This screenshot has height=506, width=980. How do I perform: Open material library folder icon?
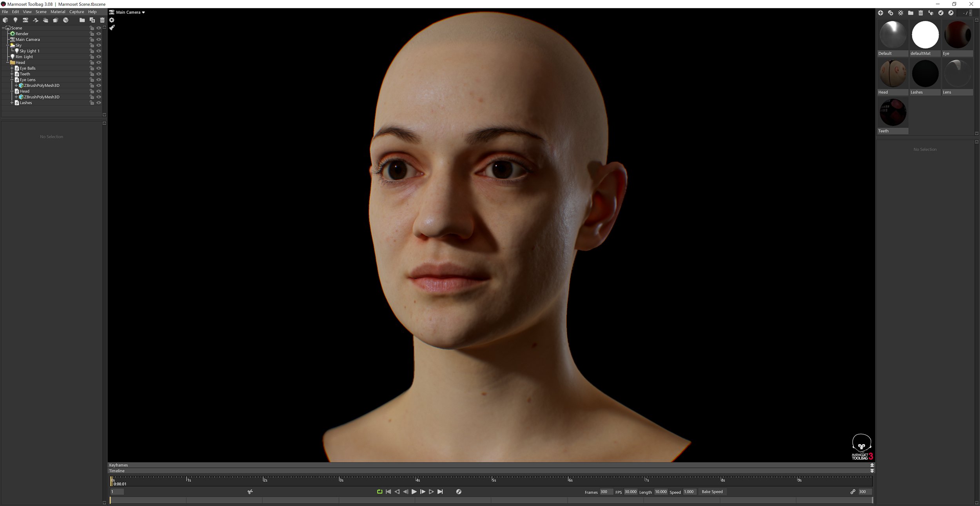910,13
